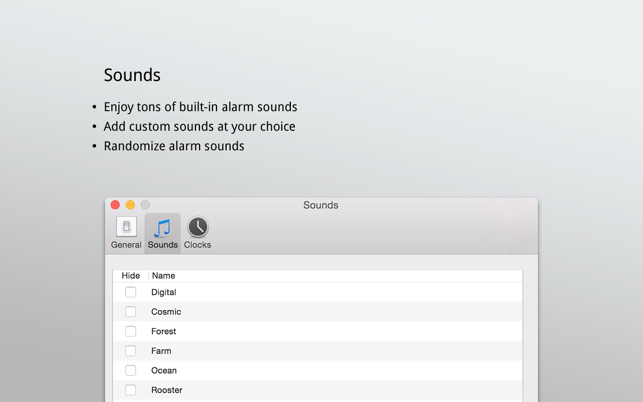Click the disabled gray zoom button
This screenshot has height=402, width=643.
(145, 205)
